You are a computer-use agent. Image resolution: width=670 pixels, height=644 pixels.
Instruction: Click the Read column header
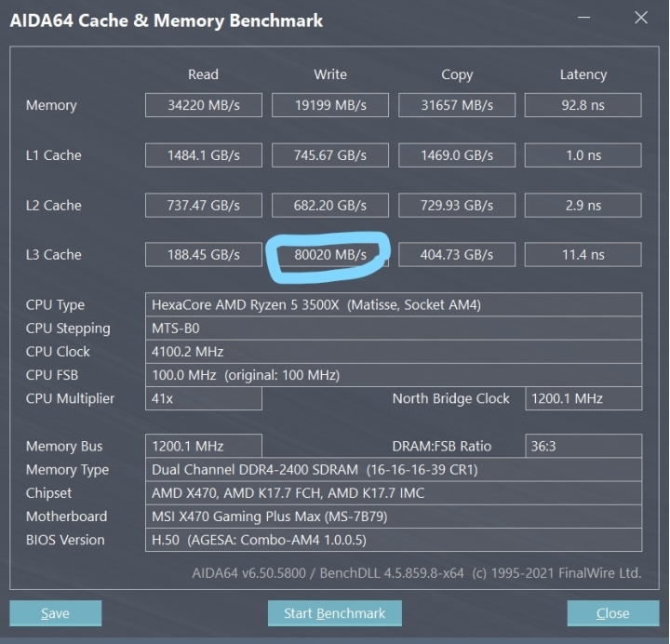204,74
